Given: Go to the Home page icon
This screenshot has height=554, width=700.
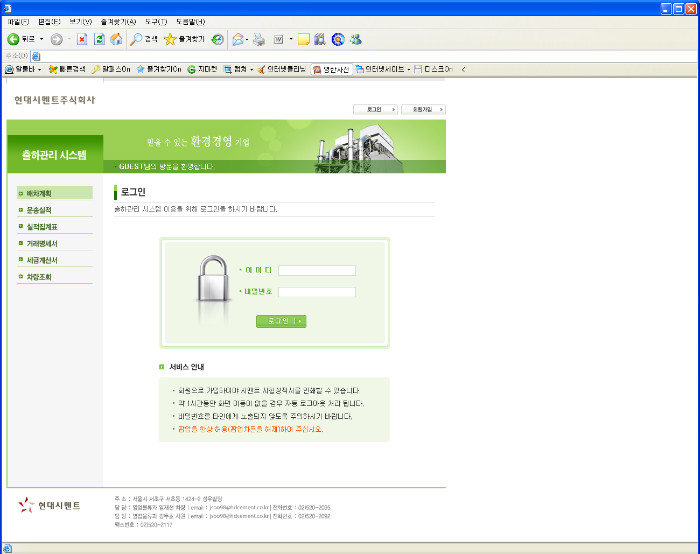Looking at the screenshot, I should point(116,39).
